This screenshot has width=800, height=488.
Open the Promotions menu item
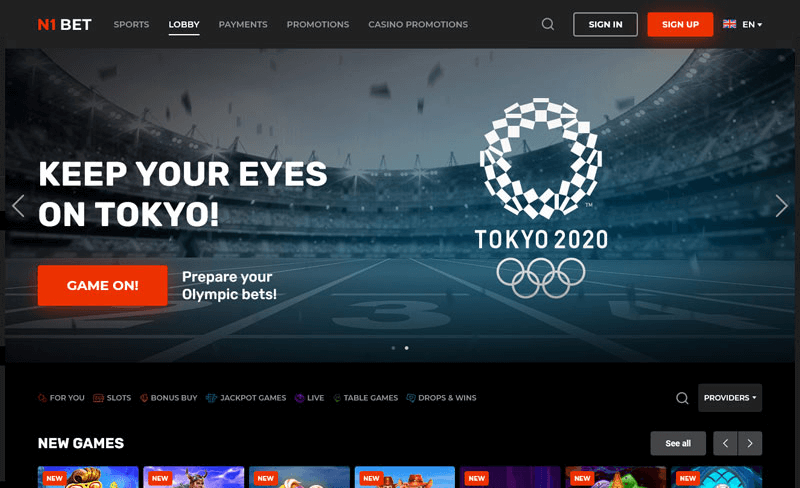318,25
